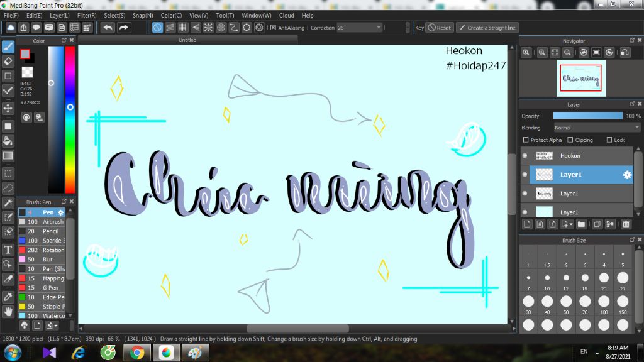Select the Gradient tool

click(8, 156)
